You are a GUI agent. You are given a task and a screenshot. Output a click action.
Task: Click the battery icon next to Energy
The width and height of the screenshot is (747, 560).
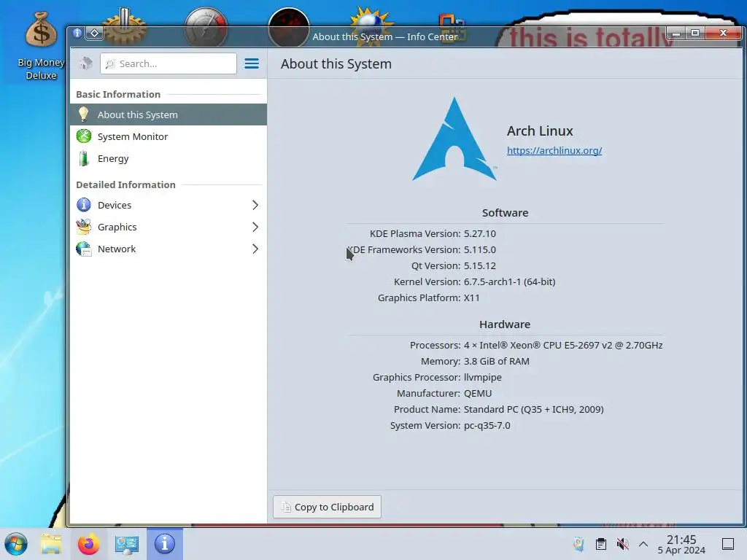tap(84, 158)
